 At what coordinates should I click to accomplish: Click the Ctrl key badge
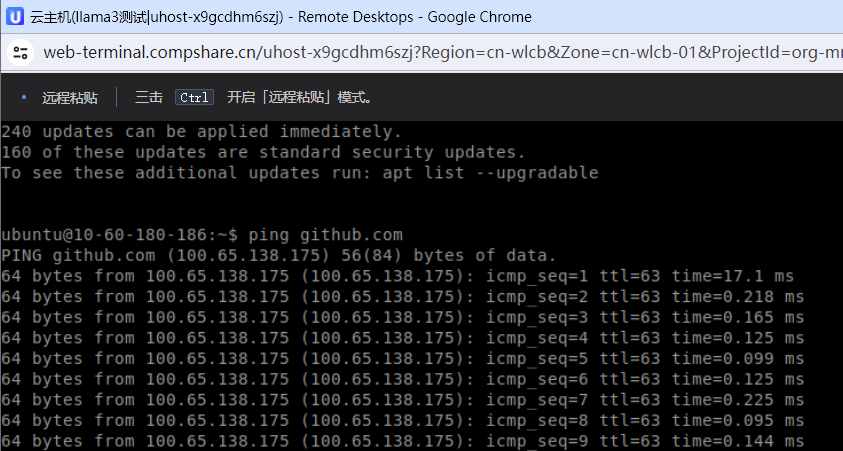[194, 97]
